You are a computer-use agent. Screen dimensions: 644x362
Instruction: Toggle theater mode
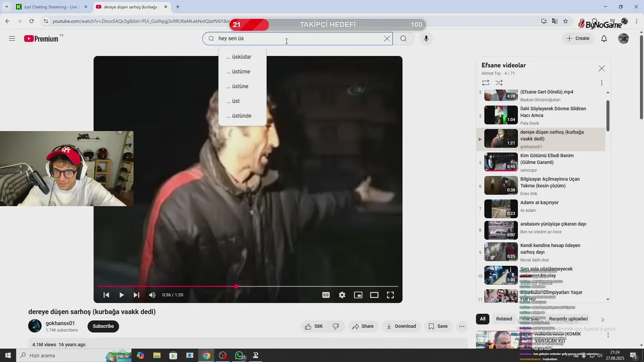[374, 295]
